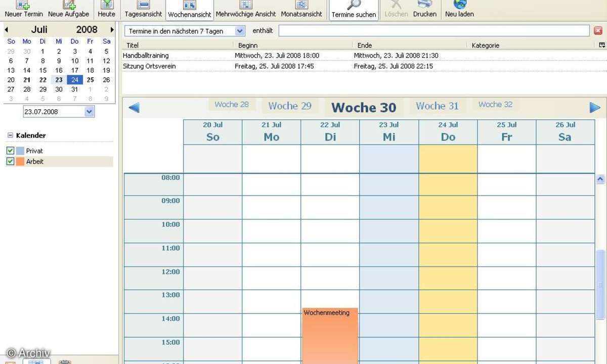Select the Handballtraining event row
Image resolution: width=607 pixels, height=364 pixels.
coord(364,56)
